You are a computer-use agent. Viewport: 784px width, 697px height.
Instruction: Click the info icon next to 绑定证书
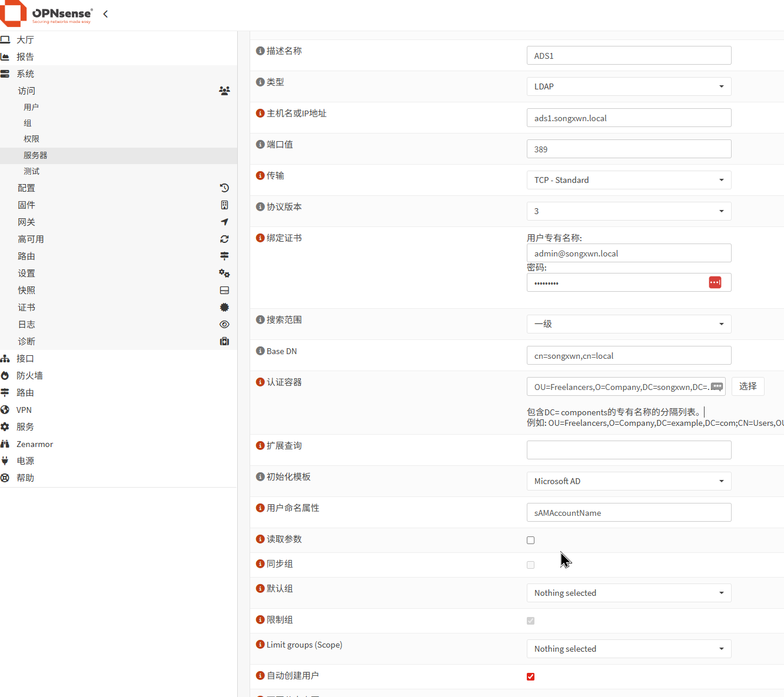tap(260, 238)
